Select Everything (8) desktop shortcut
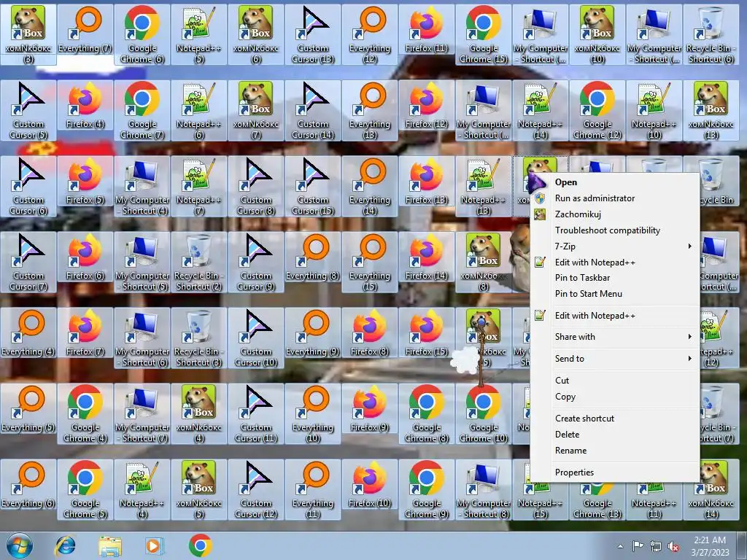Image resolution: width=747 pixels, height=560 pixels. (x=313, y=257)
